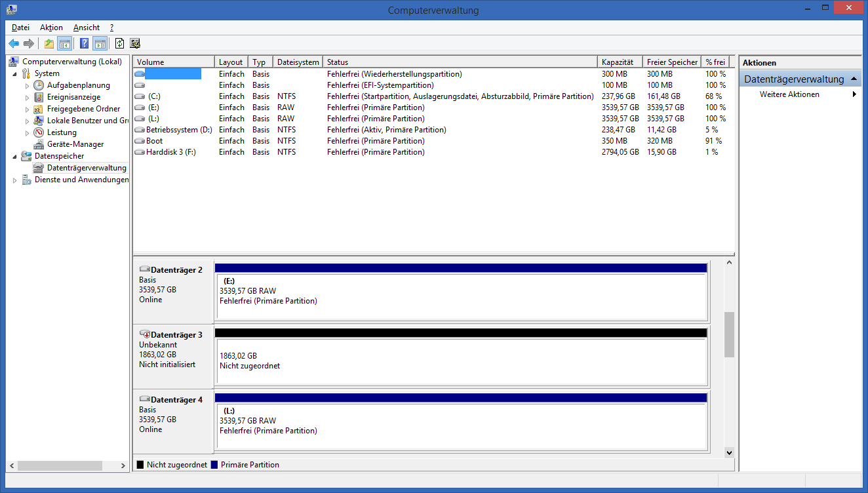Expand the Aufgabenplanung node
Image resolution: width=868 pixels, height=493 pixels.
pos(27,86)
